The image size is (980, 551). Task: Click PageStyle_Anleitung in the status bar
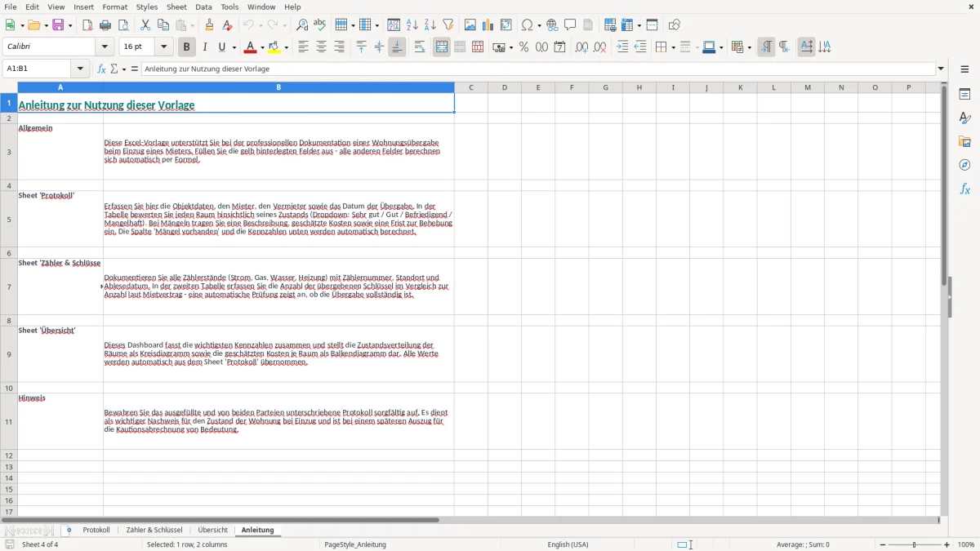click(355, 544)
